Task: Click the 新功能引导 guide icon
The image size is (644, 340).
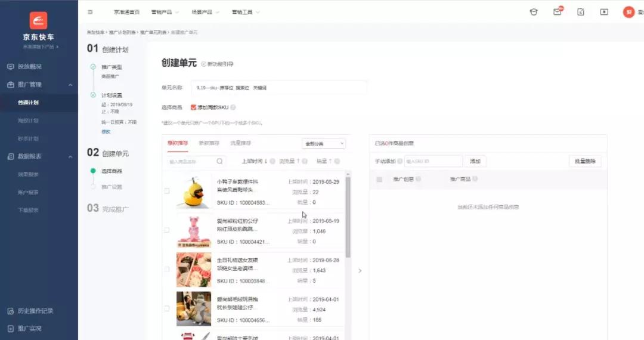Action: [x=204, y=64]
